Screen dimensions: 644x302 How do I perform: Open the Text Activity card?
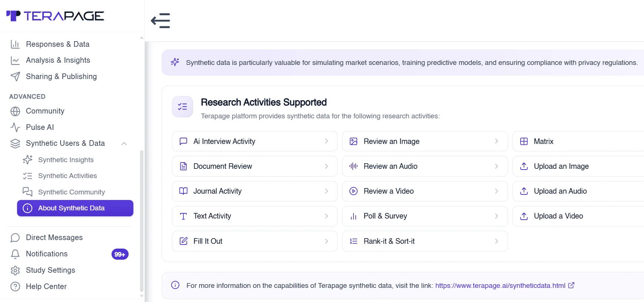point(255,216)
